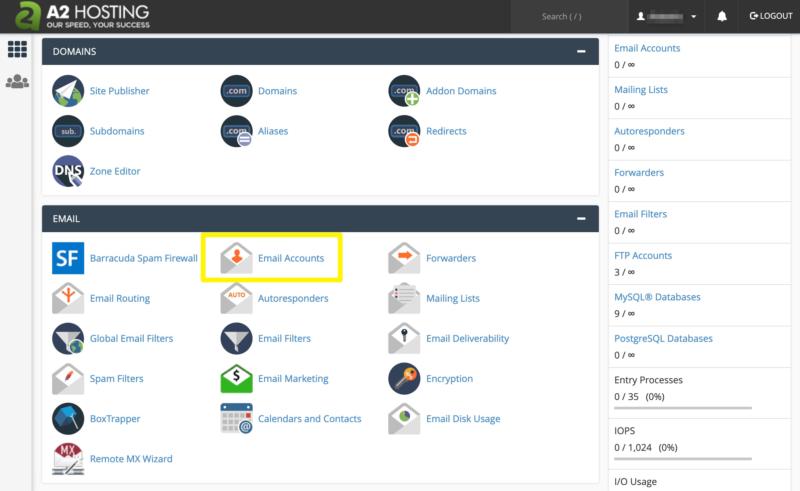Open the user account dropdown
Image resolution: width=800 pixels, height=491 pixels.
[667, 17]
